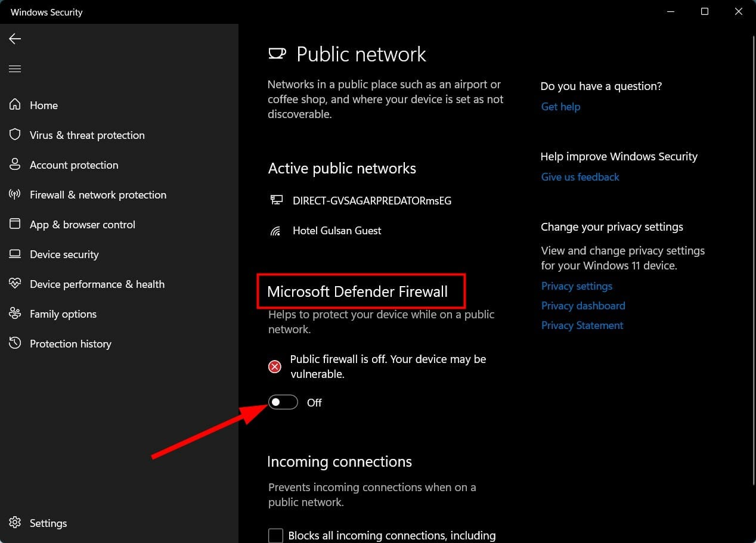Open Virus & threat protection shield icon
Screen dimensions: 756x543
(15, 135)
